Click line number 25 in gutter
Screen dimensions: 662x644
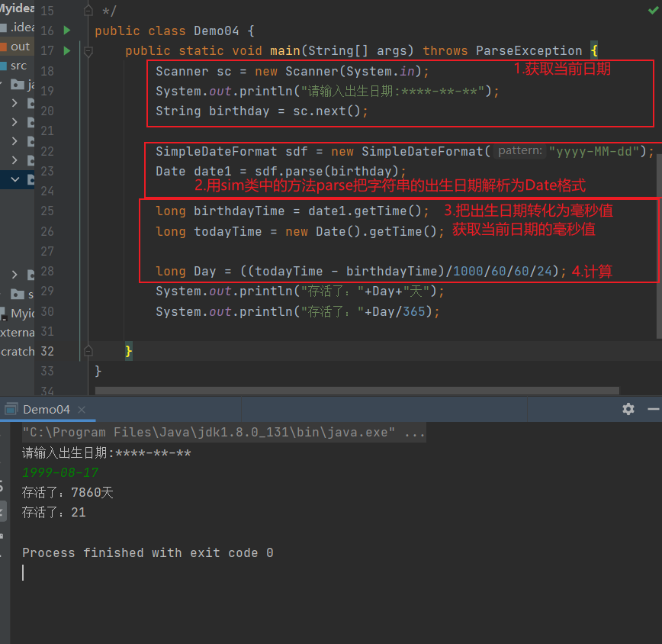pyautogui.click(x=47, y=211)
